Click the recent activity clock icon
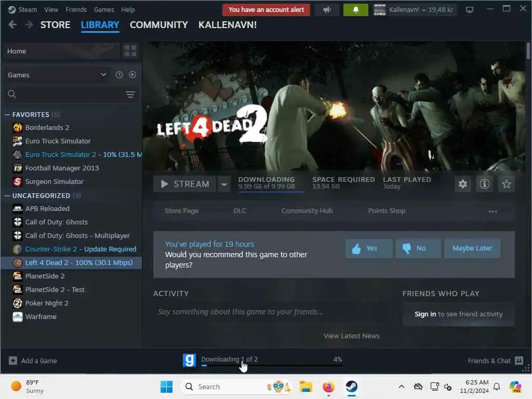 point(119,75)
